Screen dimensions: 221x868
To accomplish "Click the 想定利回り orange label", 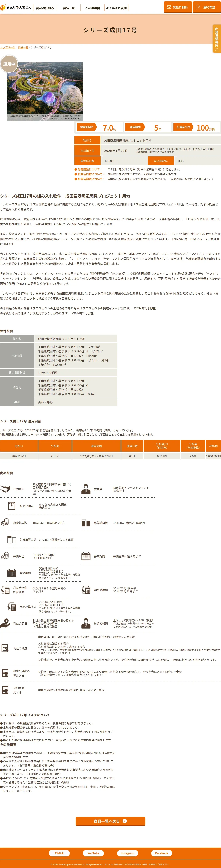I will pos(87,127).
